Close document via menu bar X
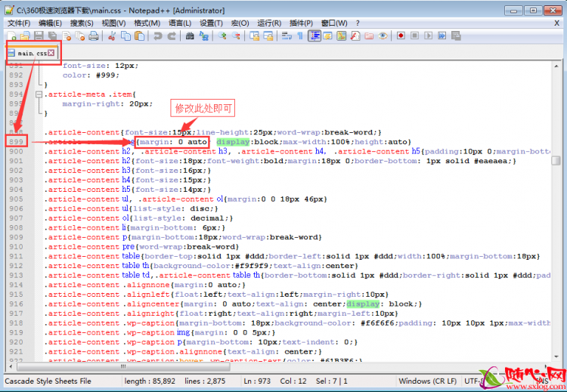The width and height of the screenshot is (567, 392). pos(557,23)
